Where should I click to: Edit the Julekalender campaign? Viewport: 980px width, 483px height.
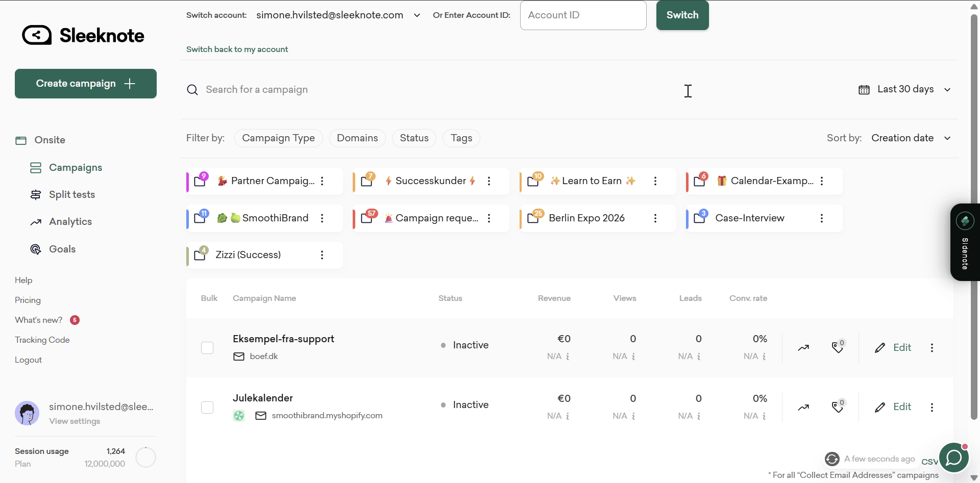click(x=893, y=407)
